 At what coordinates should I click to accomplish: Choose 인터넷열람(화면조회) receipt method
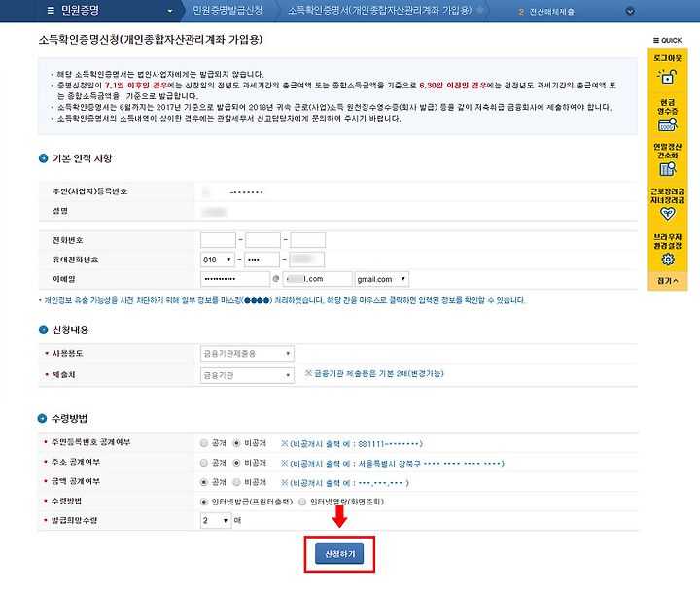[x=302, y=502]
